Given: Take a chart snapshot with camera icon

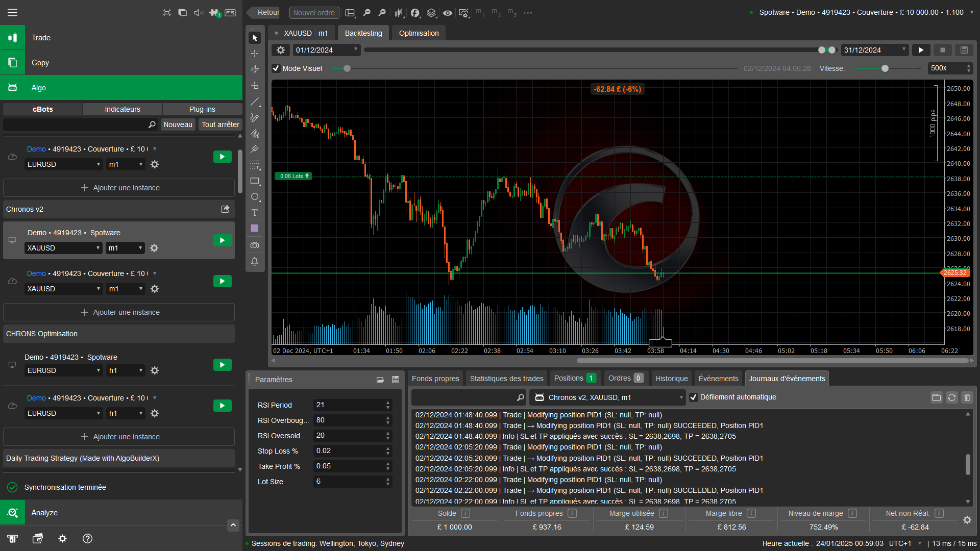Looking at the screenshot, I should (255, 245).
